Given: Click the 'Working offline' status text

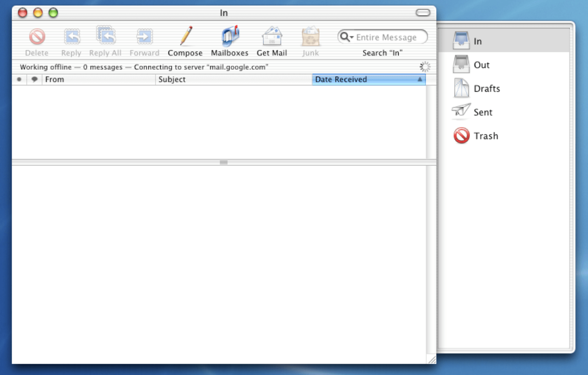Looking at the screenshot, I should (x=46, y=67).
